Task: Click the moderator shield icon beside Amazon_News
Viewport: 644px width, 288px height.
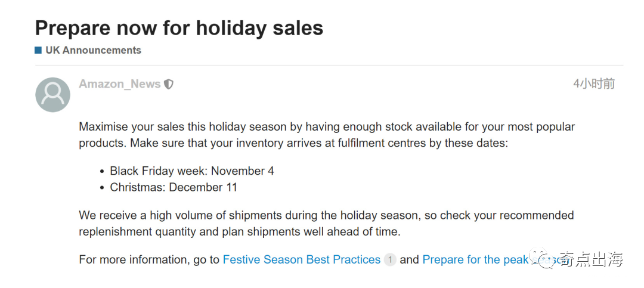Action: [x=168, y=84]
